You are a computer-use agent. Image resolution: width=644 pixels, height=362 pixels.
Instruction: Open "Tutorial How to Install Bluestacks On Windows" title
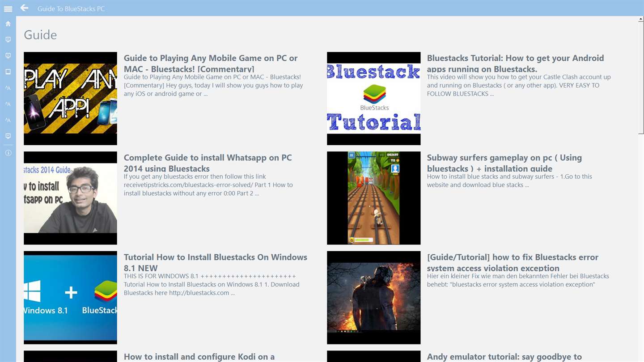pyautogui.click(x=216, y=263)
